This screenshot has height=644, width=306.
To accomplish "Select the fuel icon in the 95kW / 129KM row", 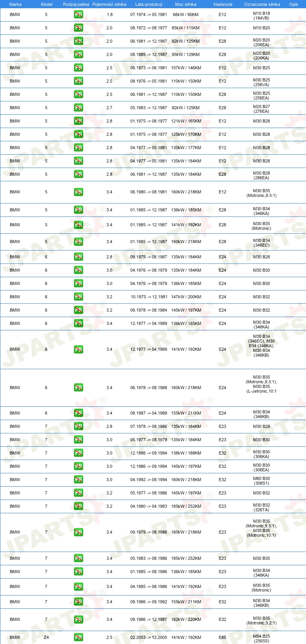I will (78, 54).
